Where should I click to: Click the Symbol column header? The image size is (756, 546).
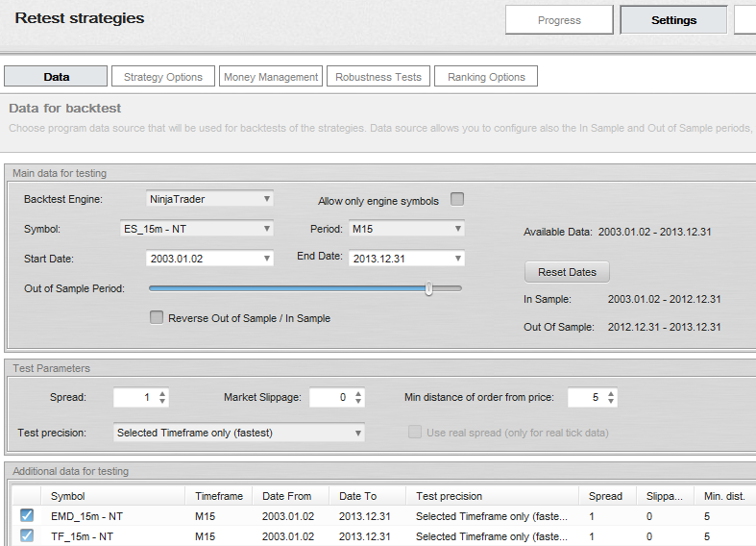pos(113,496)
